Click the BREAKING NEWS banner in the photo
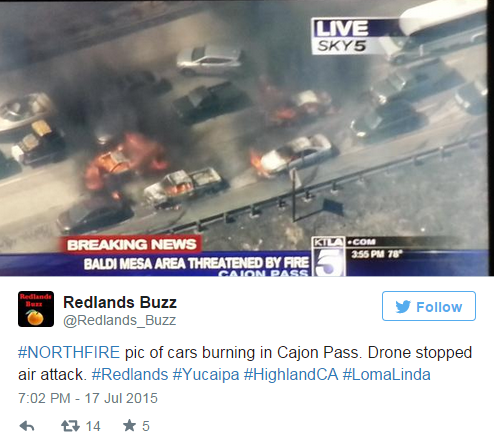 click(x=131, y=245)
